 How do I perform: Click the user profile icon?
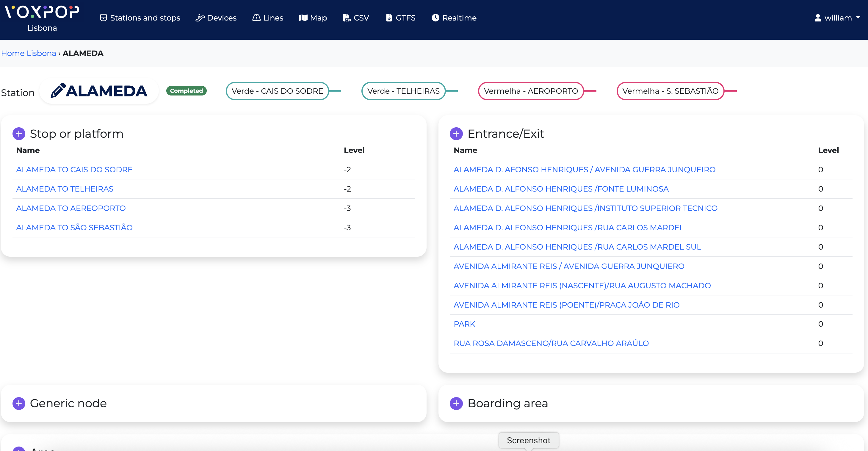pos(817,18)
